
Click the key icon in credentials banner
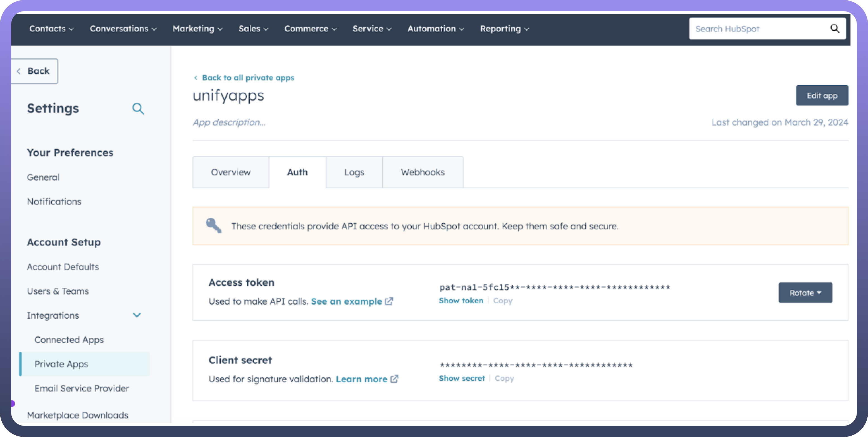pyautogui.click(x=214, y=225)
